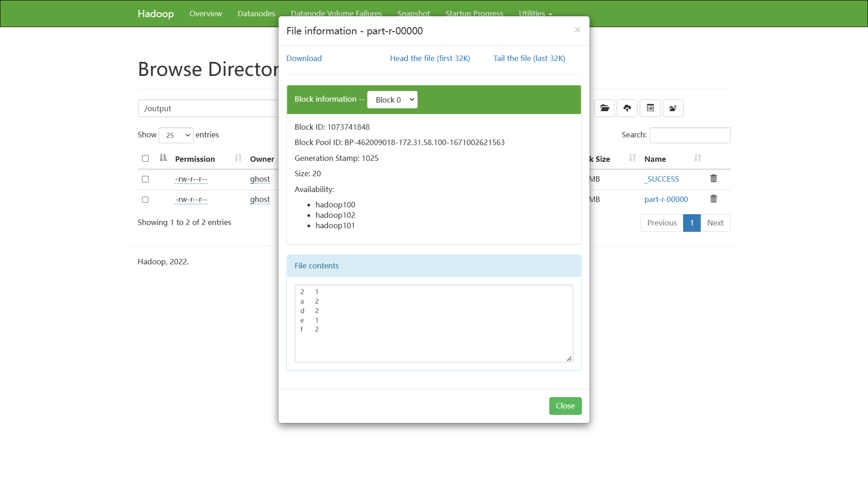This screenshot has height=488, width=868.
Task: Sort by the Name column arrows
Action: click(698, 158)
